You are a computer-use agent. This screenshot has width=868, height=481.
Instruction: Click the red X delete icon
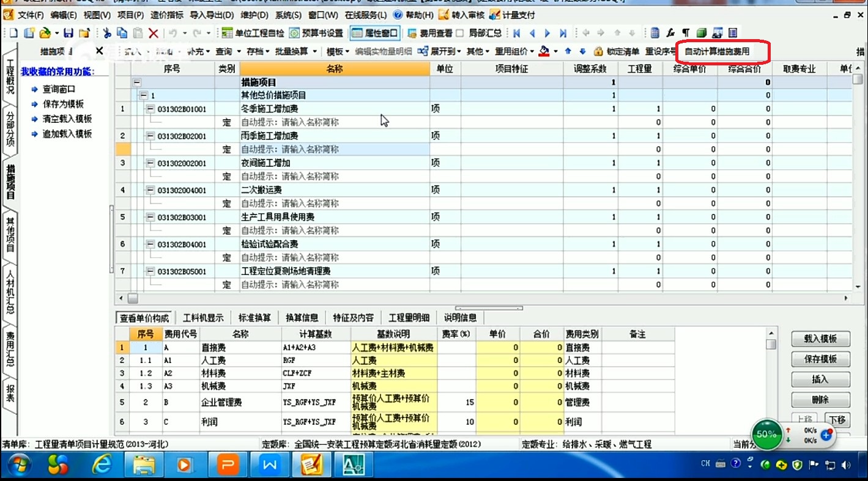(154, 33)
